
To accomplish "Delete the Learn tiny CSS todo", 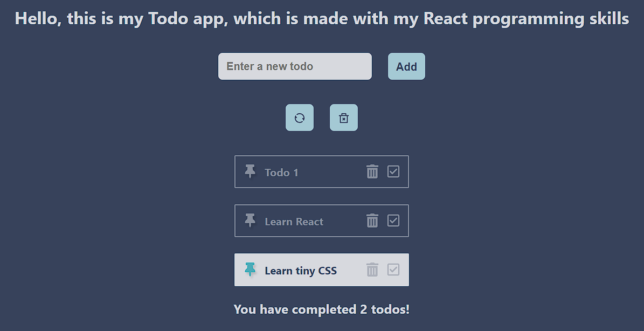I will 372,270.
